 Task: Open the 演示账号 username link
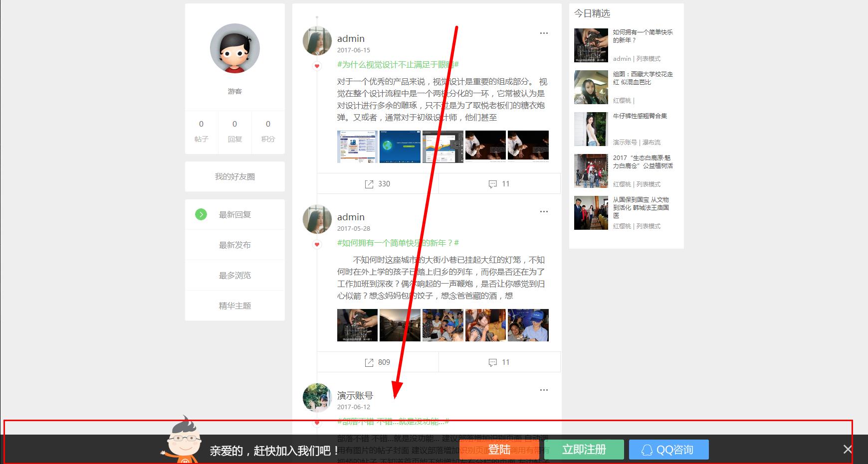tap(355, 396)
